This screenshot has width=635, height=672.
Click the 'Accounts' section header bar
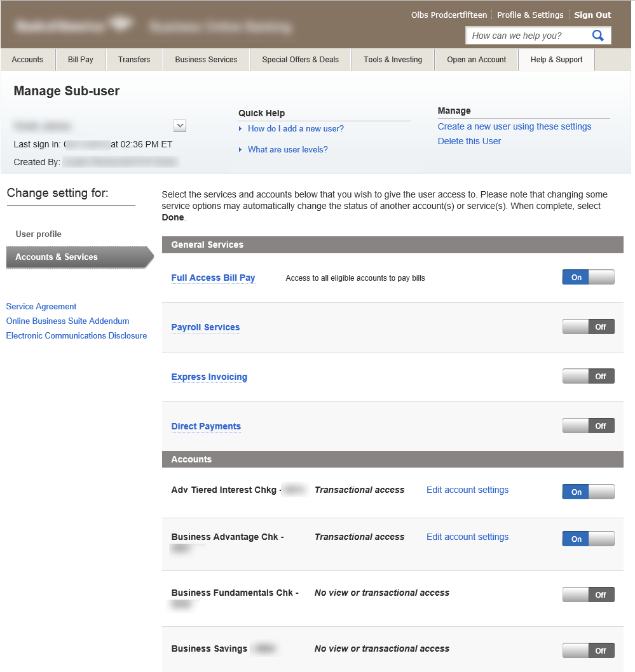[x=392, y=459]
